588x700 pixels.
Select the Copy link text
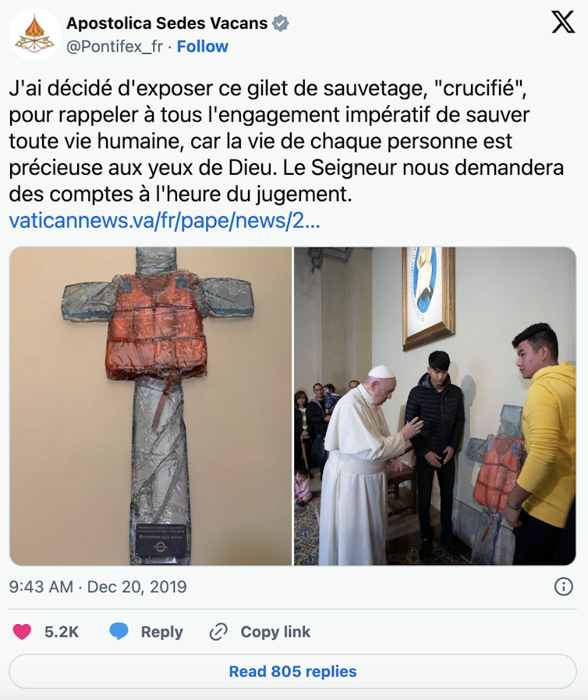point(275,632)
